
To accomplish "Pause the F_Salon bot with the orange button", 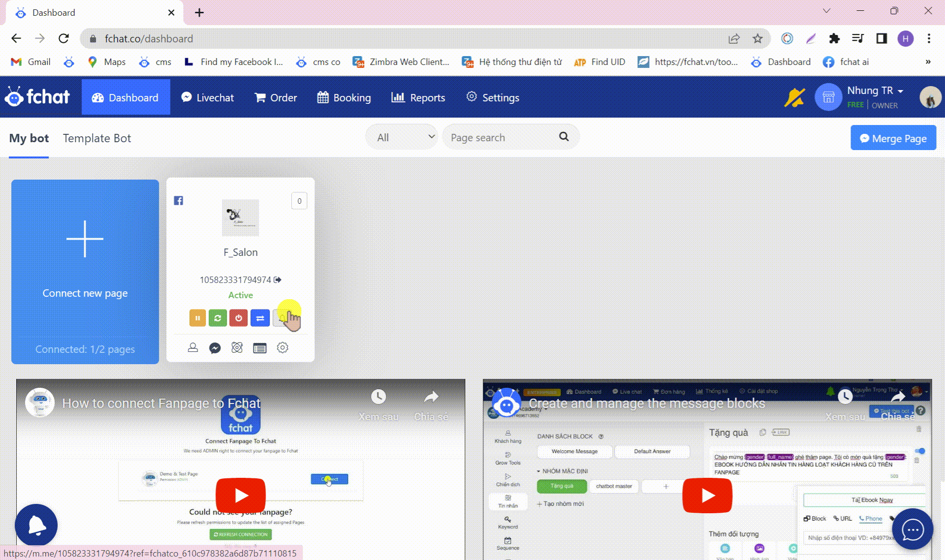I will tap(197, 318).
